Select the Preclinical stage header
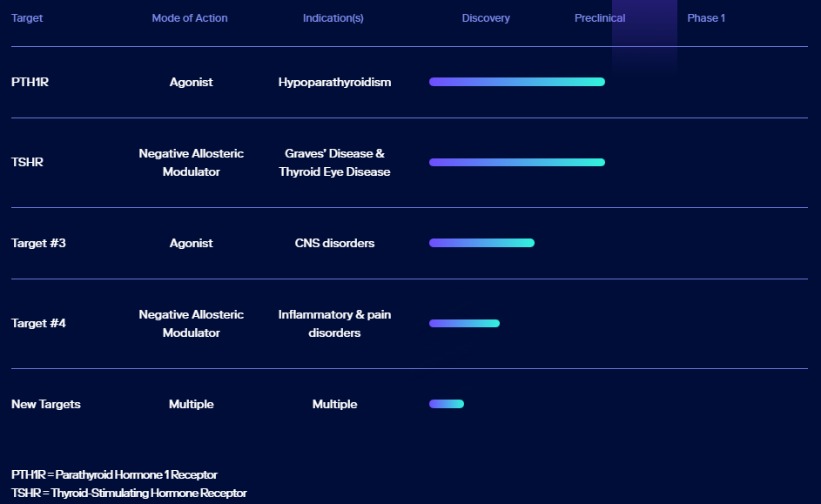 600,17
